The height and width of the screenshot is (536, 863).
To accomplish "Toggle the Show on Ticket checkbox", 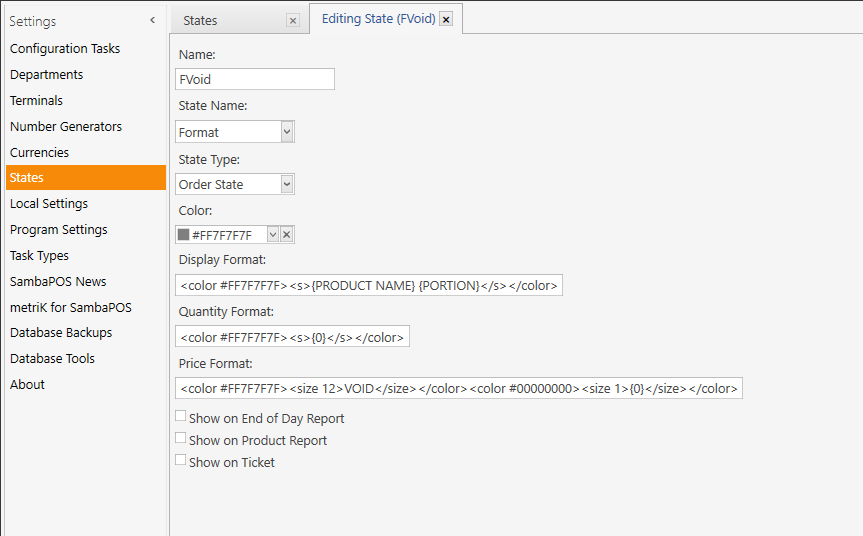I will coord(181,460).
